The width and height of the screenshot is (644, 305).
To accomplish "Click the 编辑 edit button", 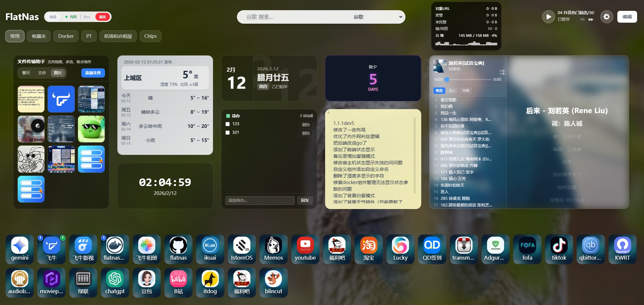I will [x=627, y=17].
